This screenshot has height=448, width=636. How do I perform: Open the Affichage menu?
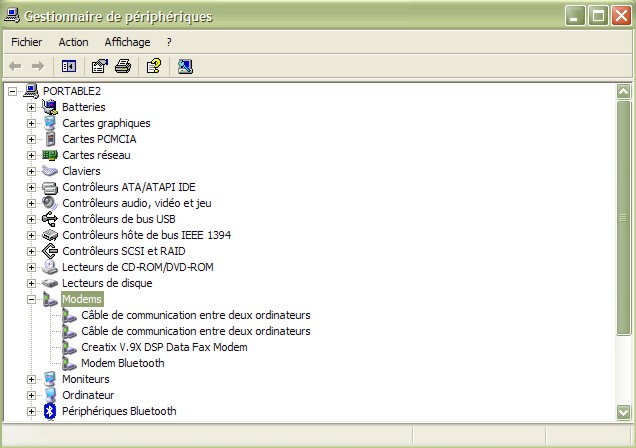tap(127, 42)
